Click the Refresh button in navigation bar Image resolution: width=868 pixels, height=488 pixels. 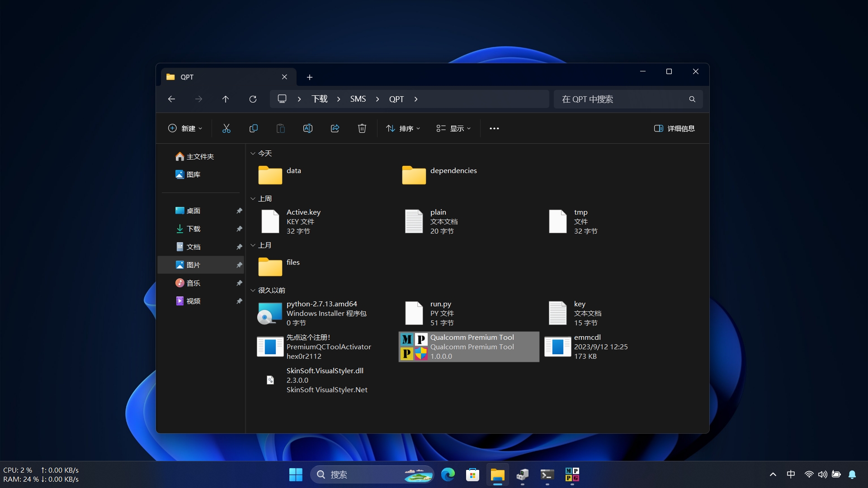tap(253, 99)
